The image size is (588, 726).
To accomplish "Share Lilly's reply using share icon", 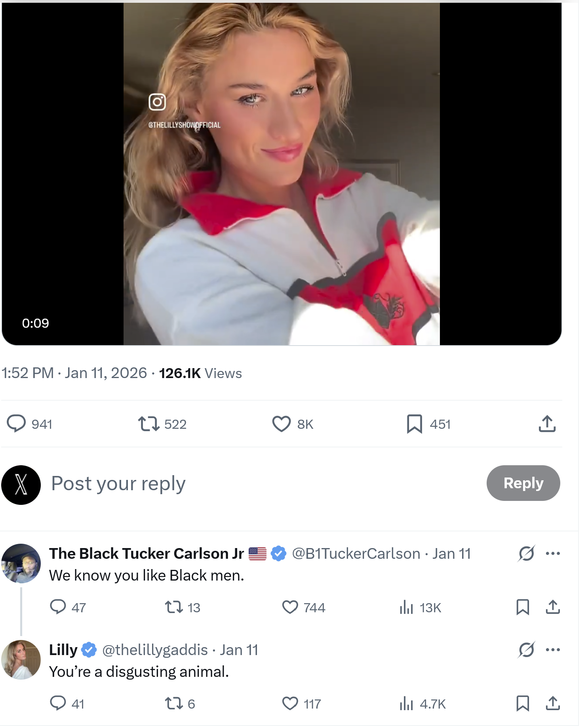I will [553, 703].
